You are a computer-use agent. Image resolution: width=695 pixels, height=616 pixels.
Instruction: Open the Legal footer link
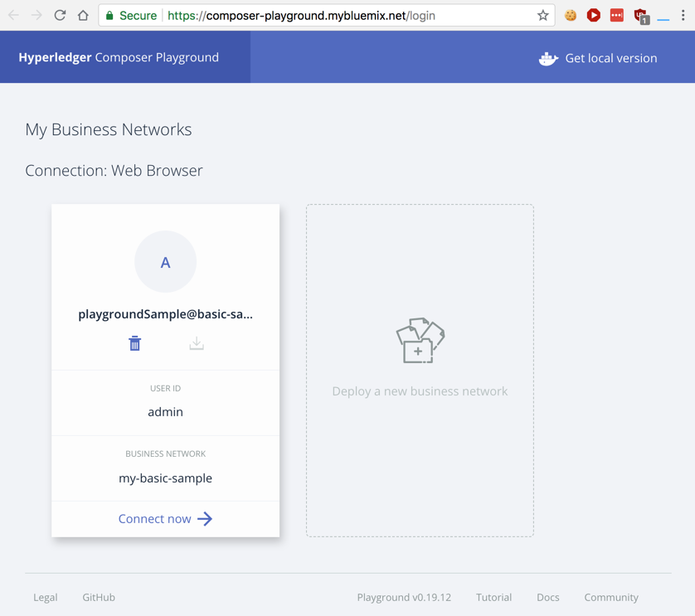[x=46, y=597]
